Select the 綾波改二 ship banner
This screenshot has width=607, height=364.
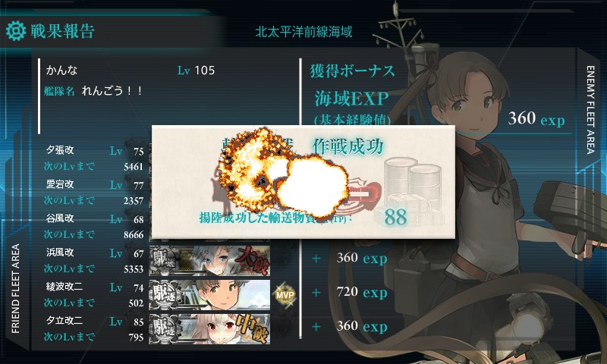tap(209, 295)
